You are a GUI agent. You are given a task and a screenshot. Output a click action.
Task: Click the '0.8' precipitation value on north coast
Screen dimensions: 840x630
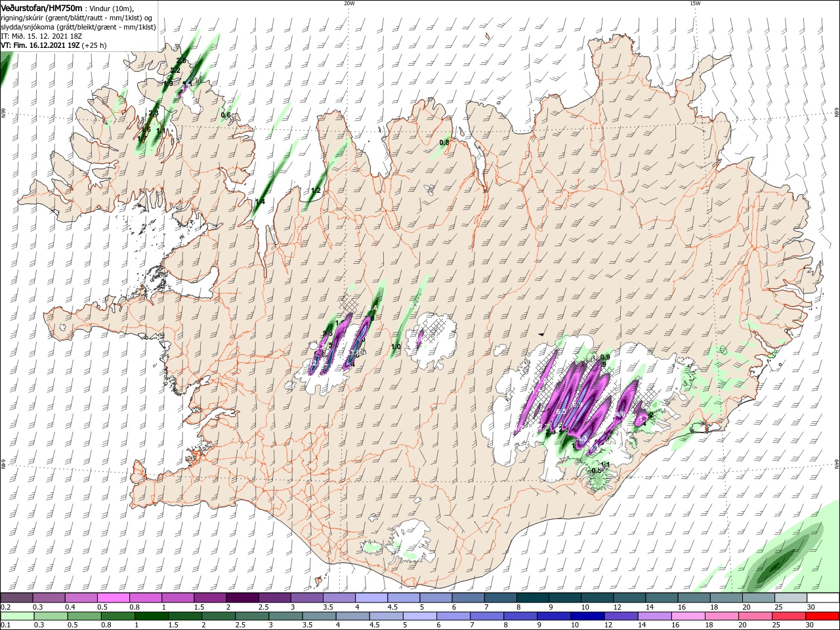pyautogui.click(x=444, y=142)
